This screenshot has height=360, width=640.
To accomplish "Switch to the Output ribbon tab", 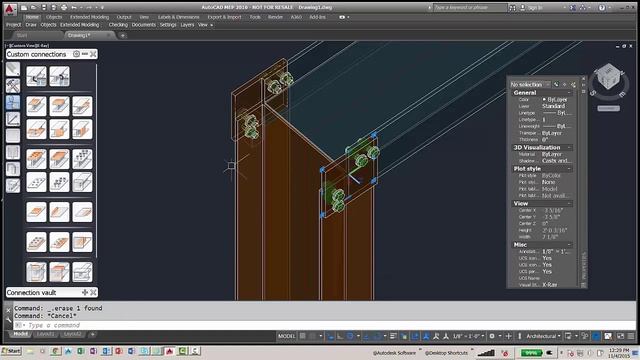I will tap(124, 17).
